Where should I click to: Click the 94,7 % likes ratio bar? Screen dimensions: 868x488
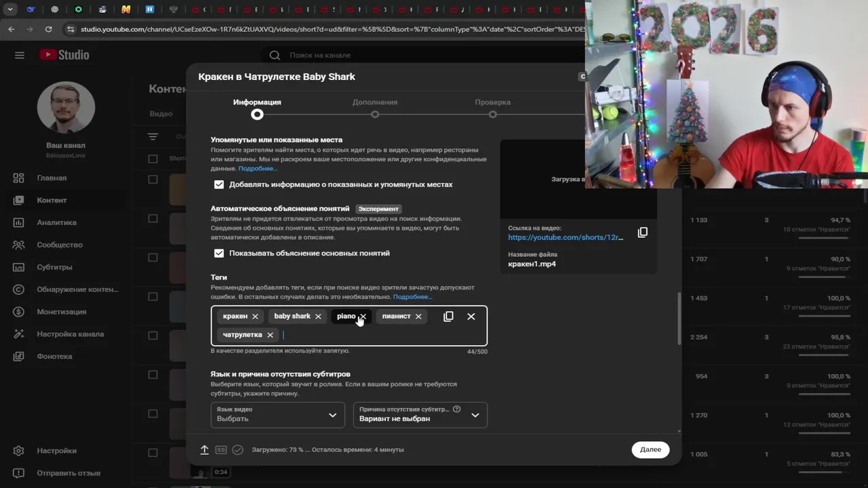coord(824,239)
